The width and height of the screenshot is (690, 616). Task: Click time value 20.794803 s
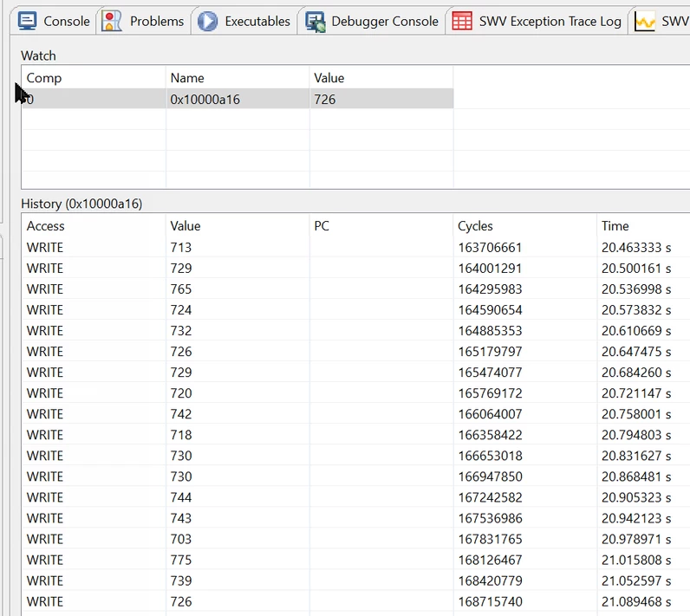click(x=636, y=435)
